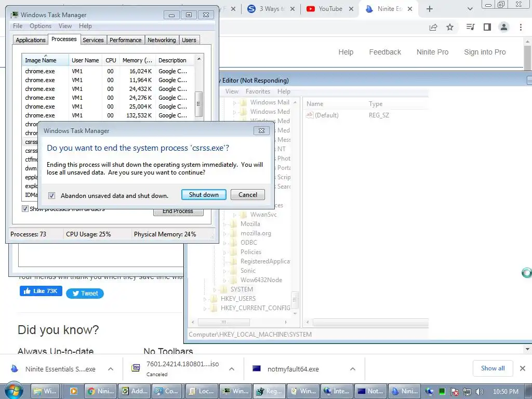The width and height of the screenshot is (532, 399).
Task: Open Users tab in Task Manager
Action: (x=189, y=40)
